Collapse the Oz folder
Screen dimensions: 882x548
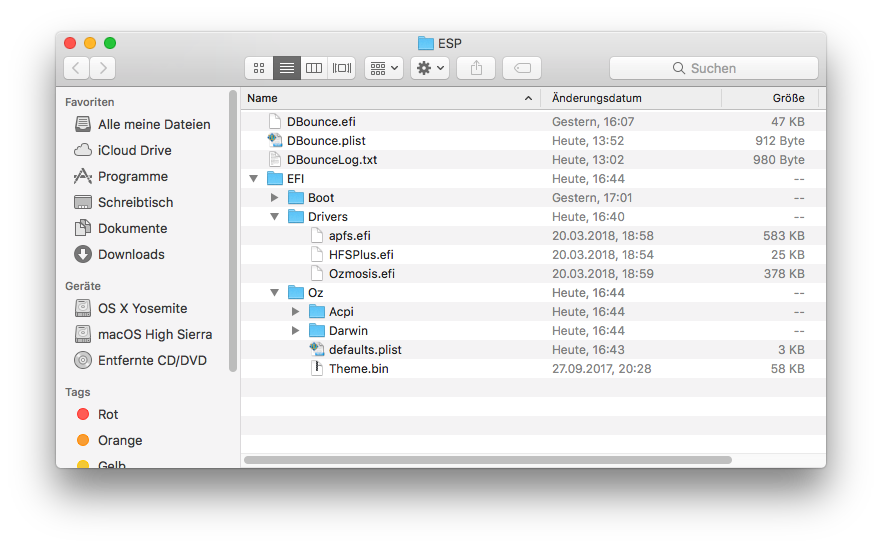[274, 293]
